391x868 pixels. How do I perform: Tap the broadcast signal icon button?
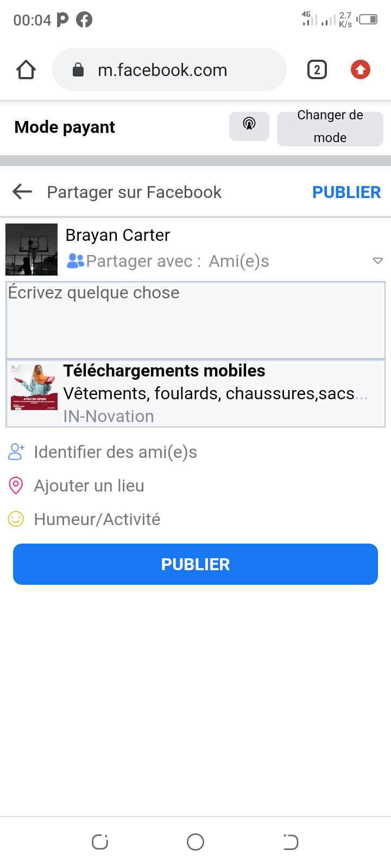(x=249, y=126)
